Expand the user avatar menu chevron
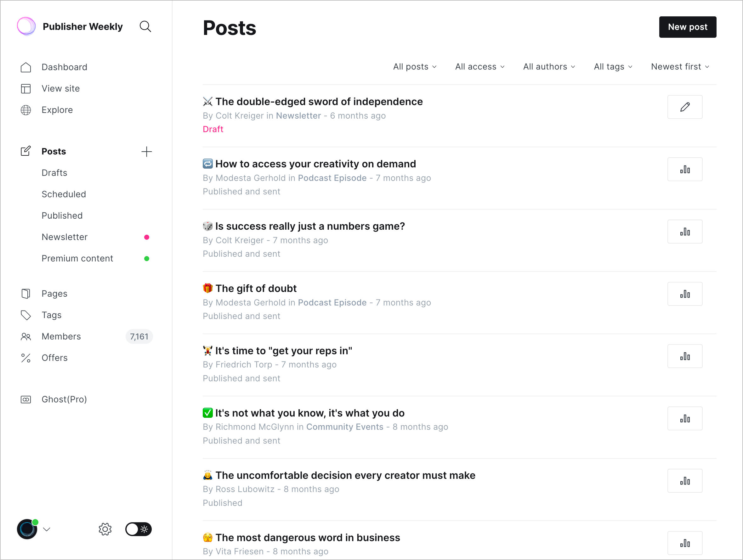The height and width of the screenshot is (560, 743). (x=47, y=529)
